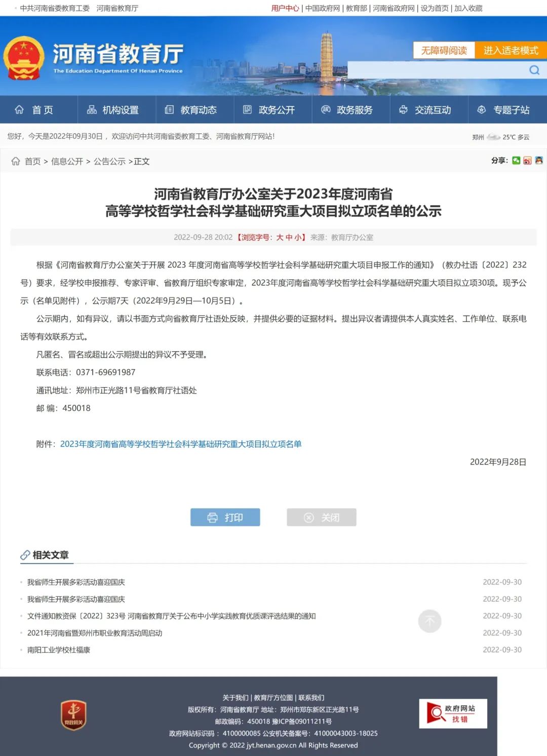This screenshot has width=547, height=756.
Task: Enable 无障碍阅读 accessibility mode
Action: pos(444,50)
